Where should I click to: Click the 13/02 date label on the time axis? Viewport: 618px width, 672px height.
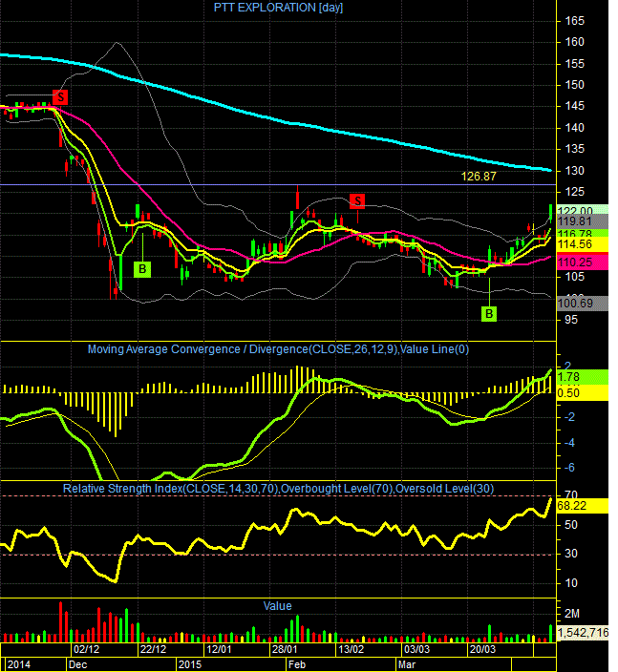[x=351, y=649]
